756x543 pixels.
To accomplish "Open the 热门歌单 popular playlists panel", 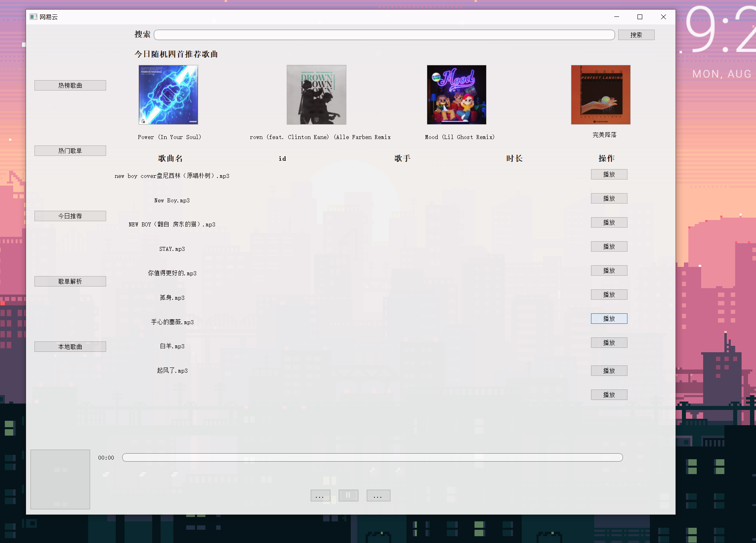I will [x=70, y=150].
